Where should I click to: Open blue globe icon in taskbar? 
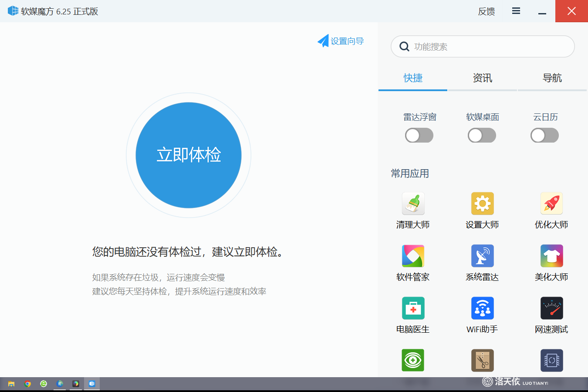point(60,384)
